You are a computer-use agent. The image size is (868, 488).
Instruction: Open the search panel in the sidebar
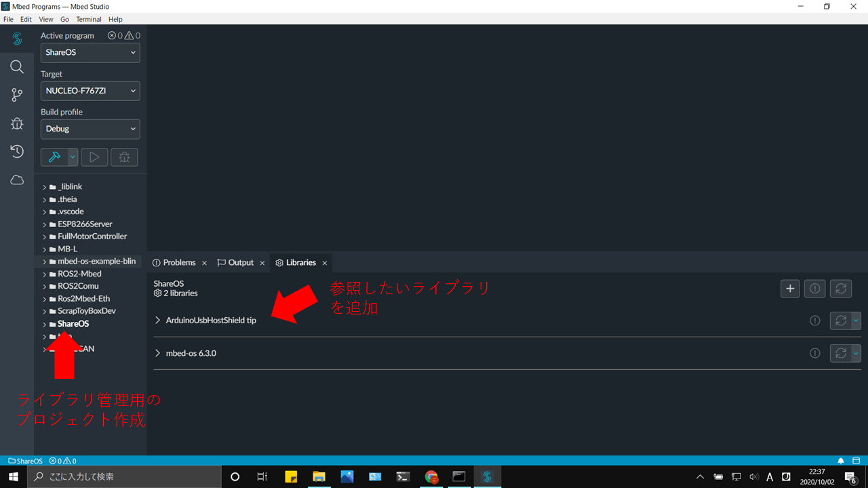(x=17, y=66)
